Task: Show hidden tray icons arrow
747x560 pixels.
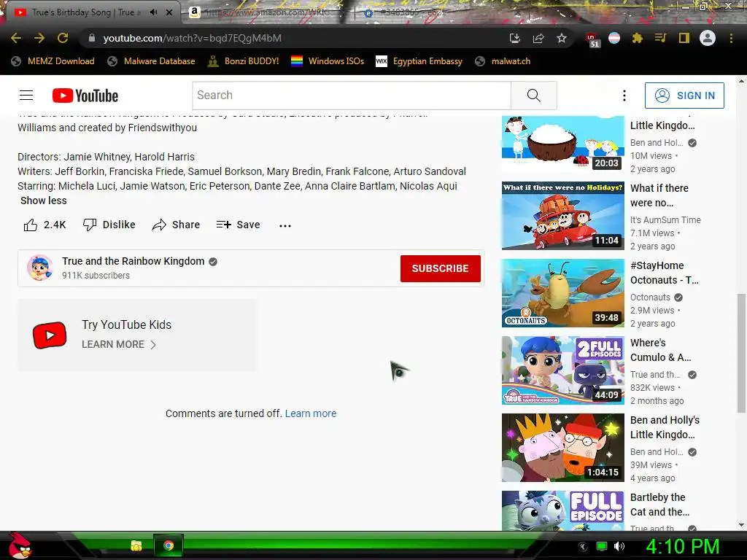Action: point(582,546)
